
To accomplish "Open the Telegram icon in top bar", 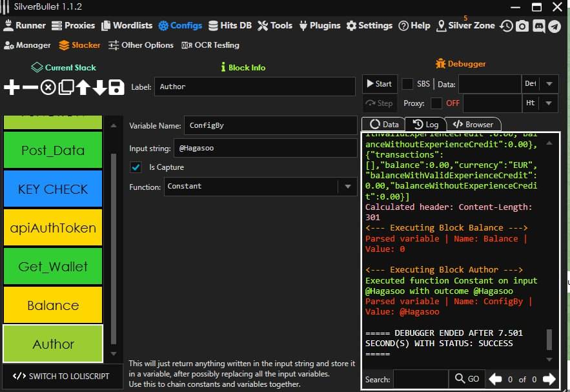I will tap(555, 26).
